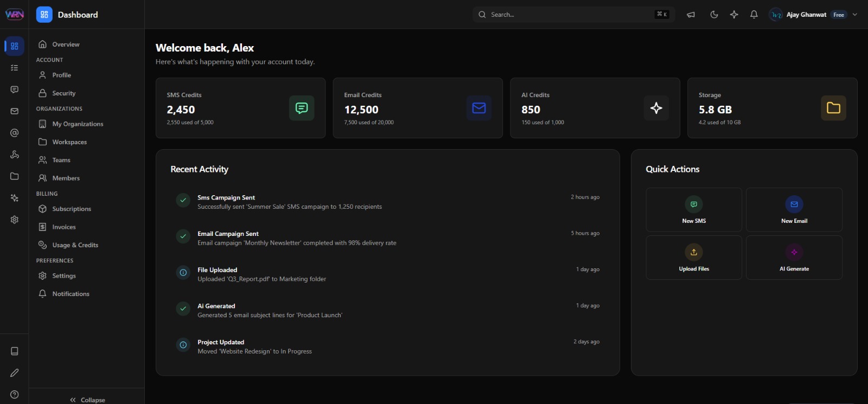Open the book documentation icon in rail
Screen dimensions: 868x404
[15, 351]
